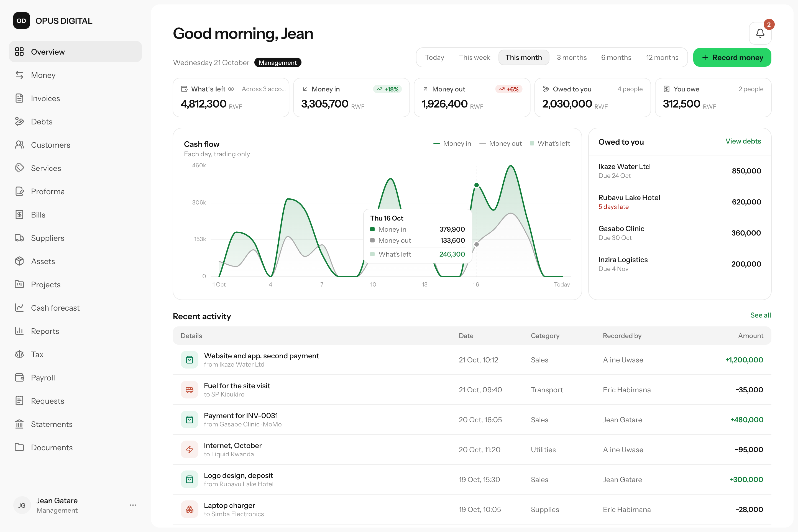Click the Record money button
Viewport: 798px width, 532px height.
coord(732,57)
